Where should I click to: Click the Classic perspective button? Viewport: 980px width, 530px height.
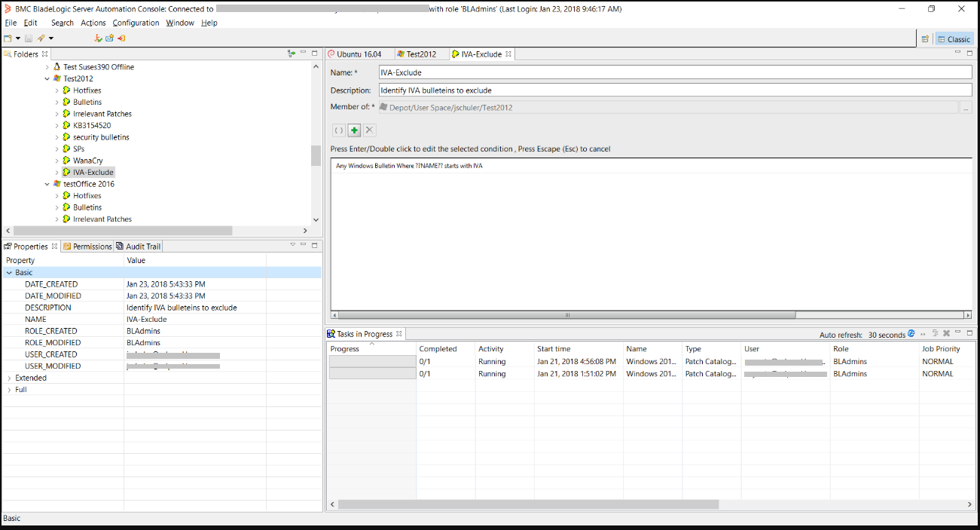click(x=954, y=39)
